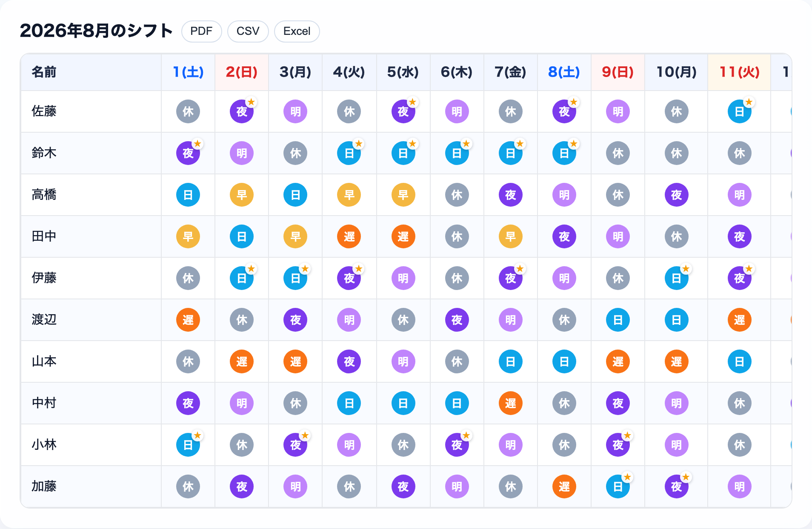Select the 小林 name cell
This screenshot has height=529, width=812.
[91, 445]
